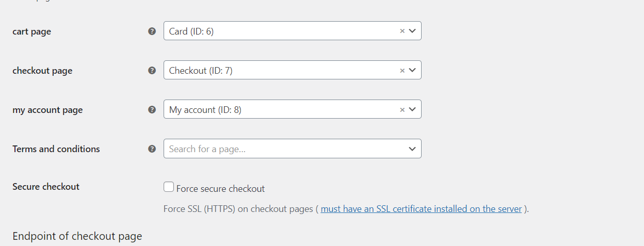The image size is (644, 246).
Task: Click the Card (ID: 6) selected value text
Action: (191, 31)
